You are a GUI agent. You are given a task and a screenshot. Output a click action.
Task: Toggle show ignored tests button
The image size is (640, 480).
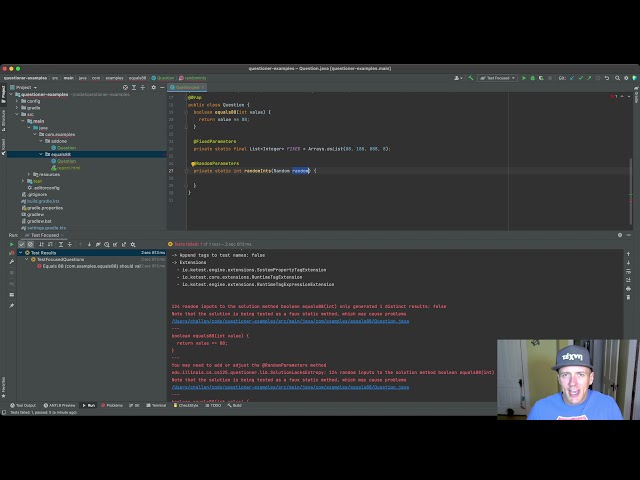[x=30, y=244]
